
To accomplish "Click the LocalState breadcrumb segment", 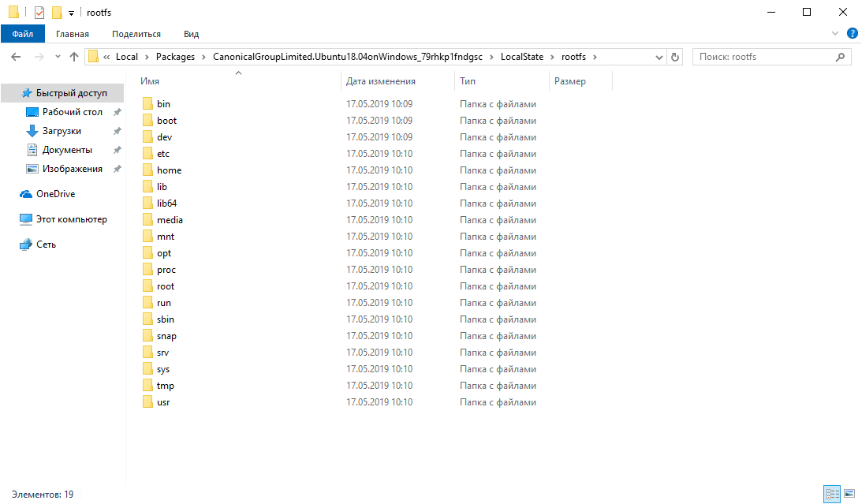I will (522, 57).
